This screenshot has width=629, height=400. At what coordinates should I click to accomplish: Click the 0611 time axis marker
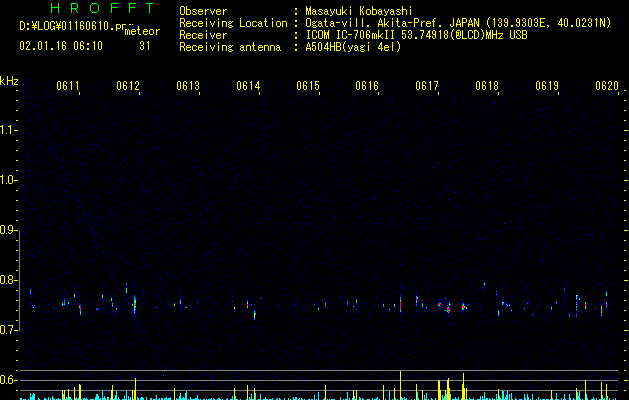(x=68, y=86)
